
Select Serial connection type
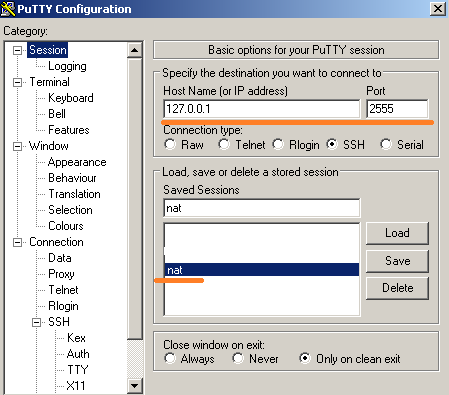coord(386,144)
